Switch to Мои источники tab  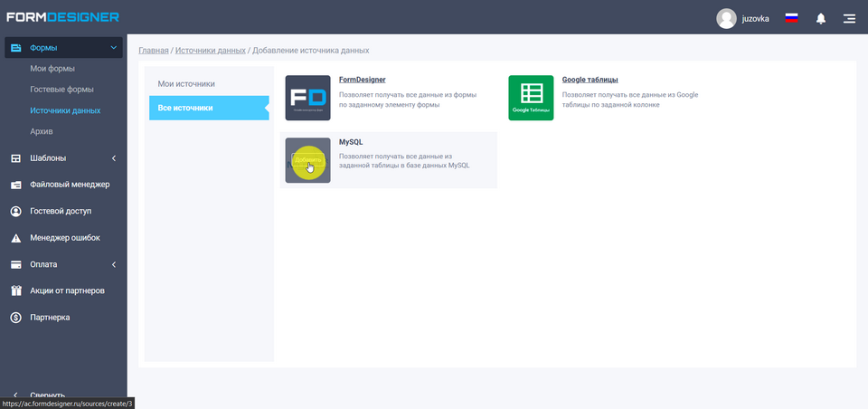pos(186,84)
